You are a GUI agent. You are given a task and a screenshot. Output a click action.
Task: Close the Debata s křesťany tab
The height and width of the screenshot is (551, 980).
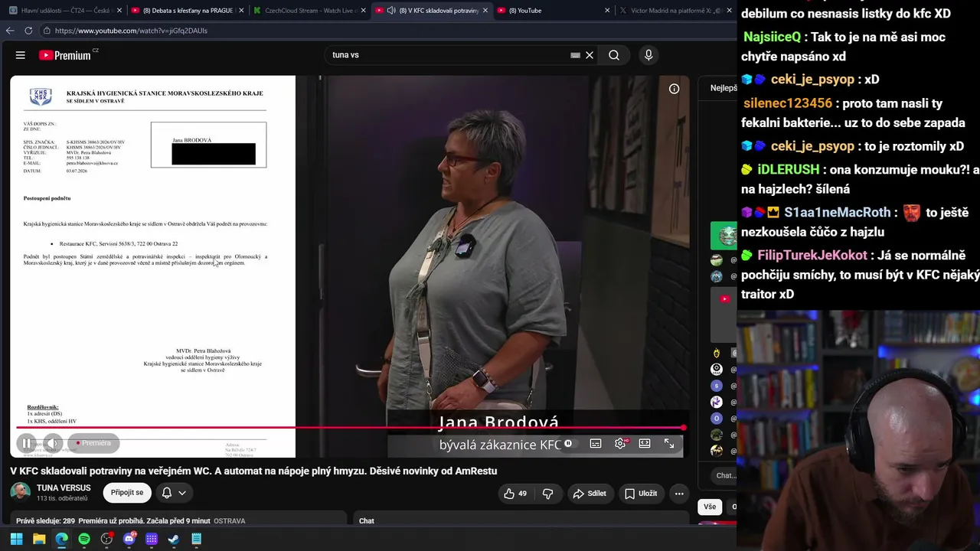(x=241, y=11)
